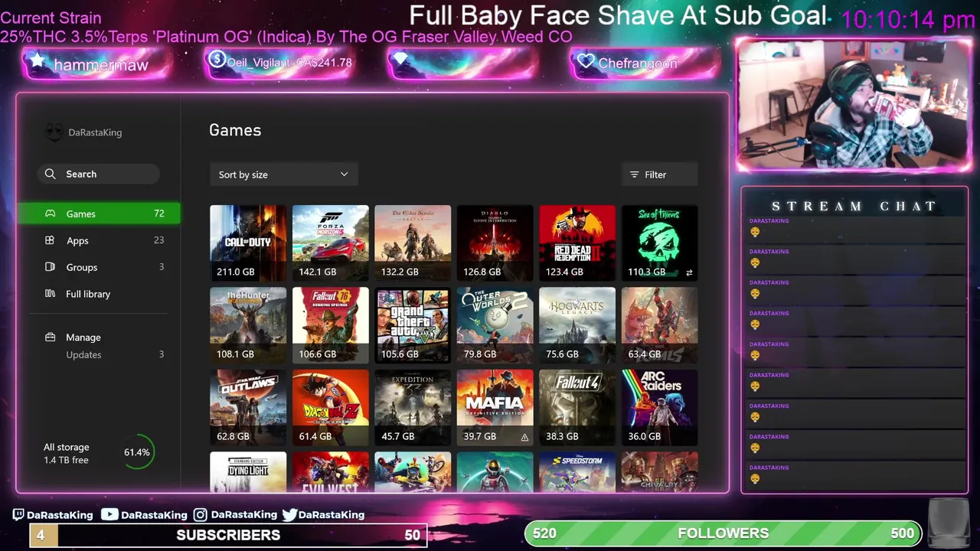Click the subscribers goal progress bar

pyautogui.click(x=228, y=535)
